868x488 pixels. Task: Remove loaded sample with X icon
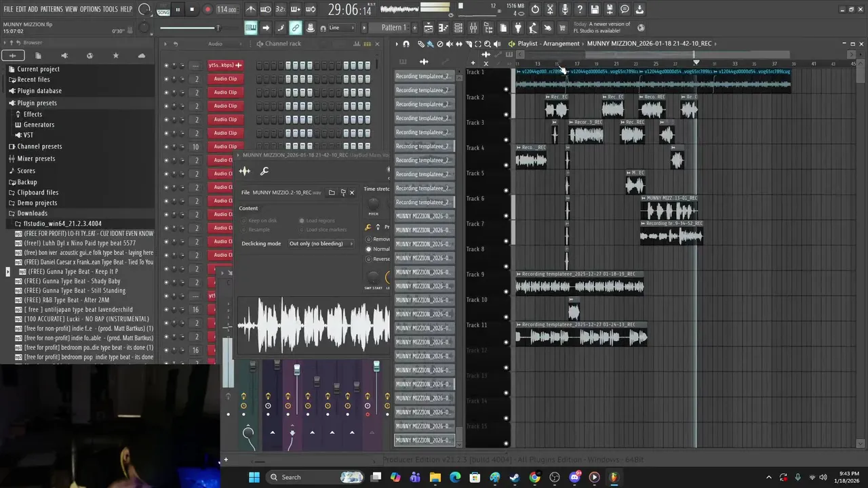pyautogui.click(x=351, y=192)
